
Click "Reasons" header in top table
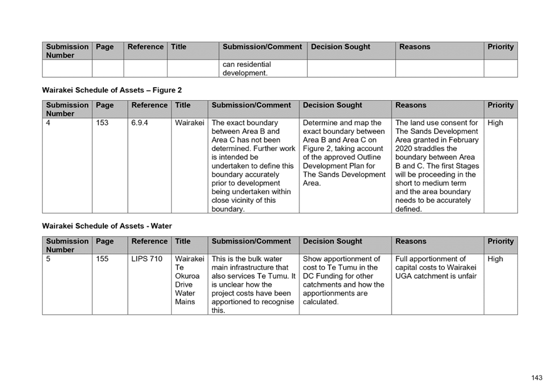pos(440,51)
